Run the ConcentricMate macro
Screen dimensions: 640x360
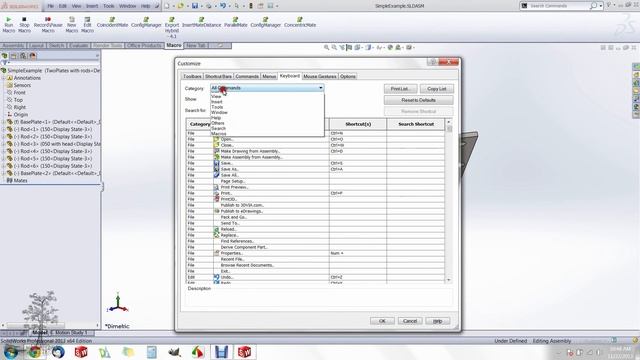click(300, 22)
